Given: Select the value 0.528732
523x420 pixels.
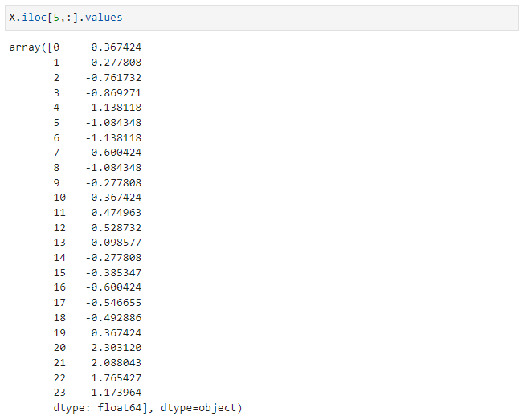Looking at the screenshot, I should (x=116, y=227).
